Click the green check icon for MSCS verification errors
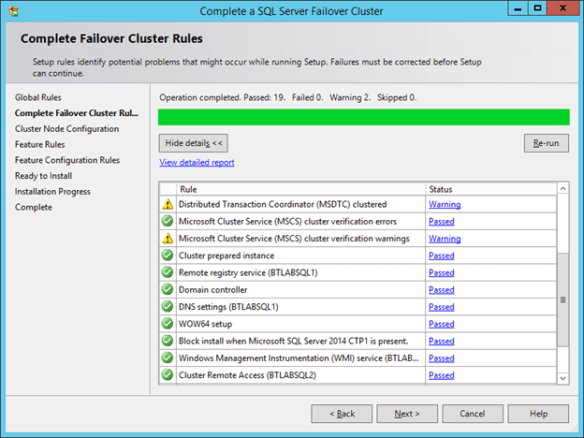This screenshot has width=584, height=438. (x=168, y=221)
